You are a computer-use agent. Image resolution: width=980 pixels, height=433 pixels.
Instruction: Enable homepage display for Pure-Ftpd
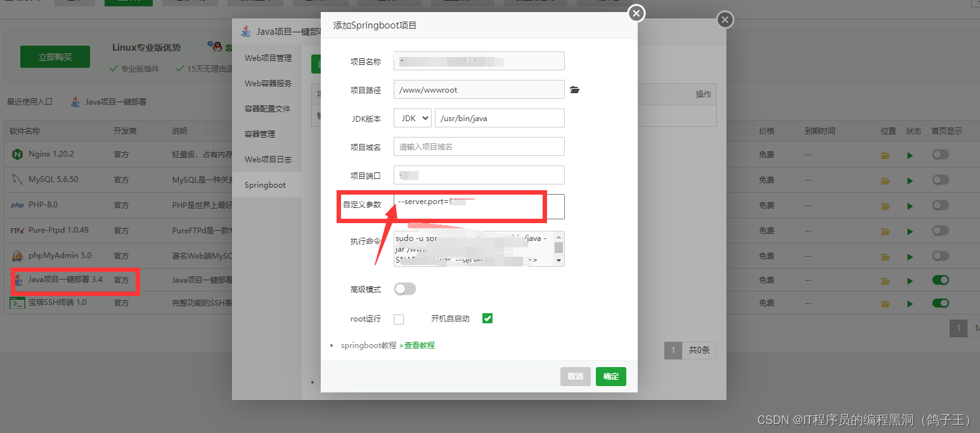point(940,230)
